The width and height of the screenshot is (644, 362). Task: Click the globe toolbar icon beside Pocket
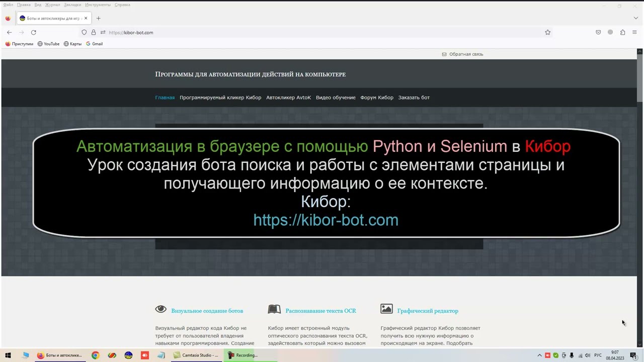(610, 32)
